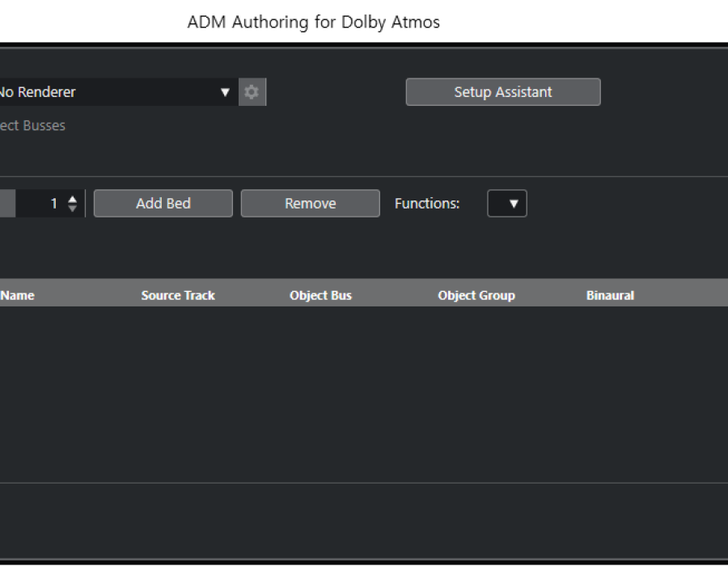Click the Add Bed button
Screen dimensions: 728x566
click(163, 203)
